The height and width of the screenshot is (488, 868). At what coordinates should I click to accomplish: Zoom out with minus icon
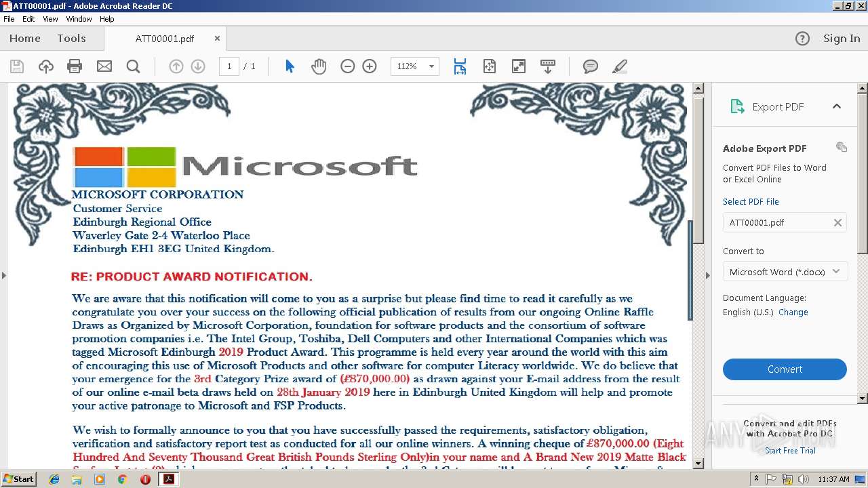coord(348,66)
